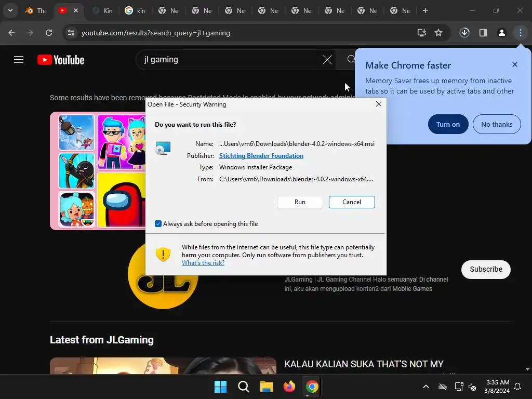This screenshot has height=399, width=532.
Task: Close the Security Warning dialog
Action: pyautogui.click(x=379, y=104)
